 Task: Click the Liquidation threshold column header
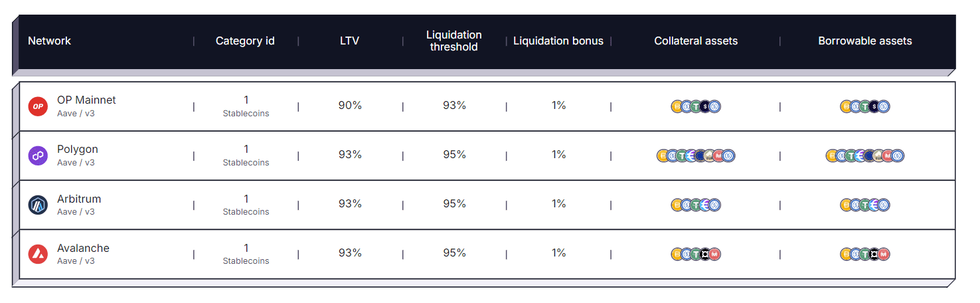coord(454,41)
